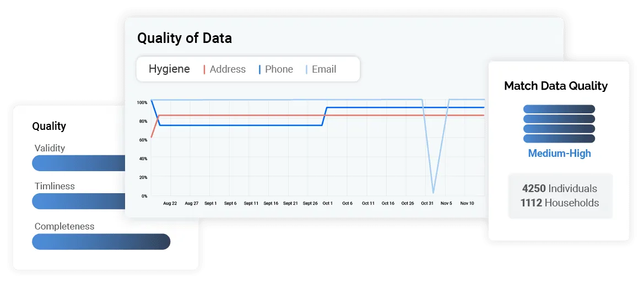Click the Nov 10 axis label

point(467,203)
